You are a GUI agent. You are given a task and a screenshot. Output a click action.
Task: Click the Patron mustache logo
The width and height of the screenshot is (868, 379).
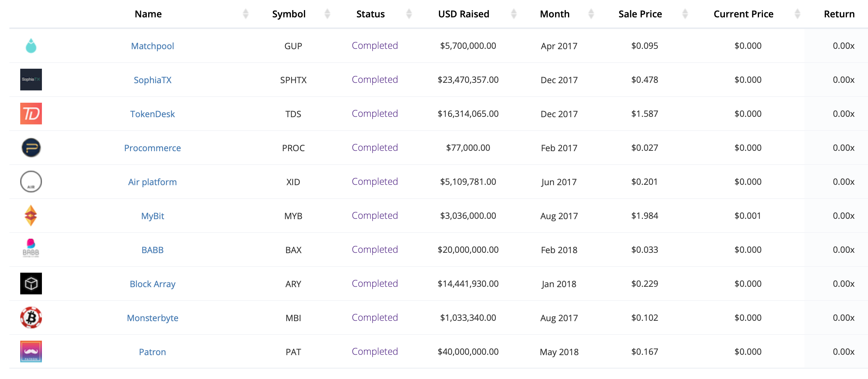[x=31, y=352]
